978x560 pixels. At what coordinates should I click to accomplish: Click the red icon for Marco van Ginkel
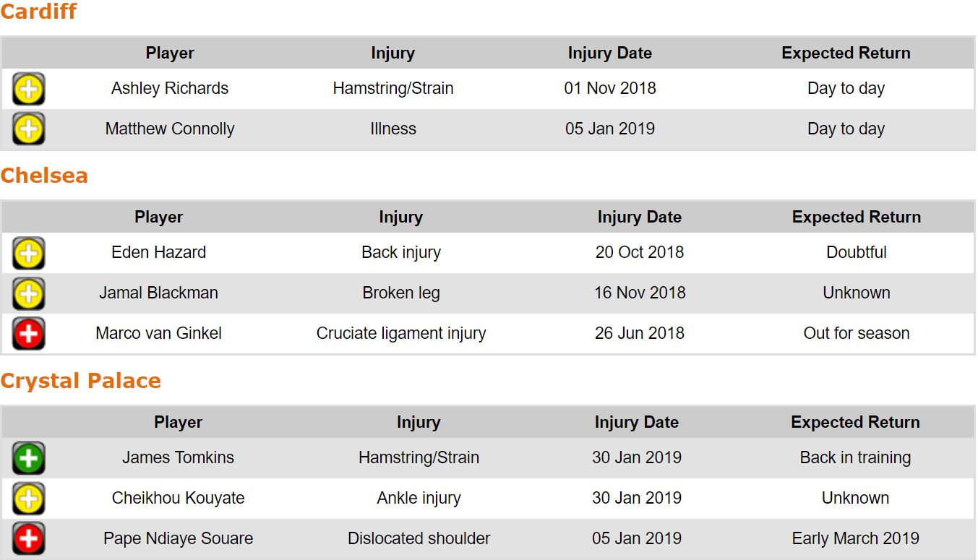[x=29, y=334]
